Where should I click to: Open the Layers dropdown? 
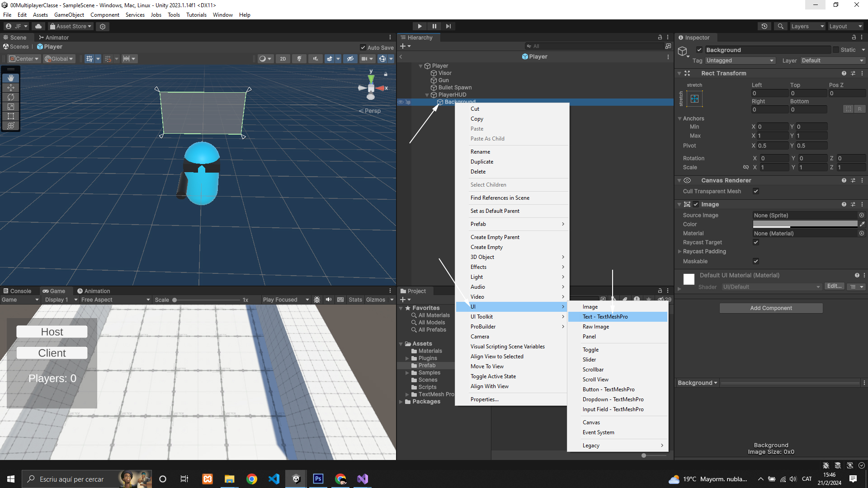807,26
